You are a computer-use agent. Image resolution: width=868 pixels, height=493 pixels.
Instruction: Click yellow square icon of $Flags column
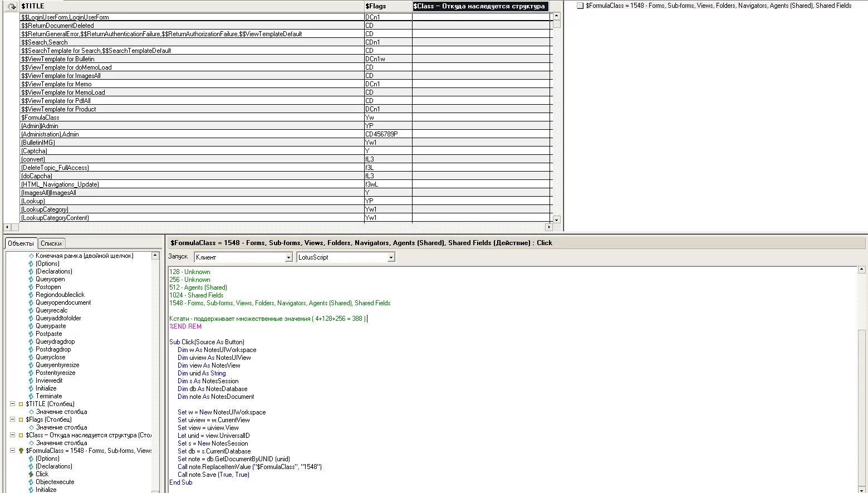pos(21,420)
